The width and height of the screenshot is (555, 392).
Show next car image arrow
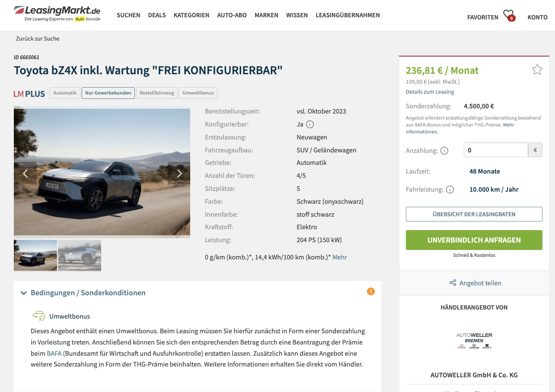(x=179, y=173)
